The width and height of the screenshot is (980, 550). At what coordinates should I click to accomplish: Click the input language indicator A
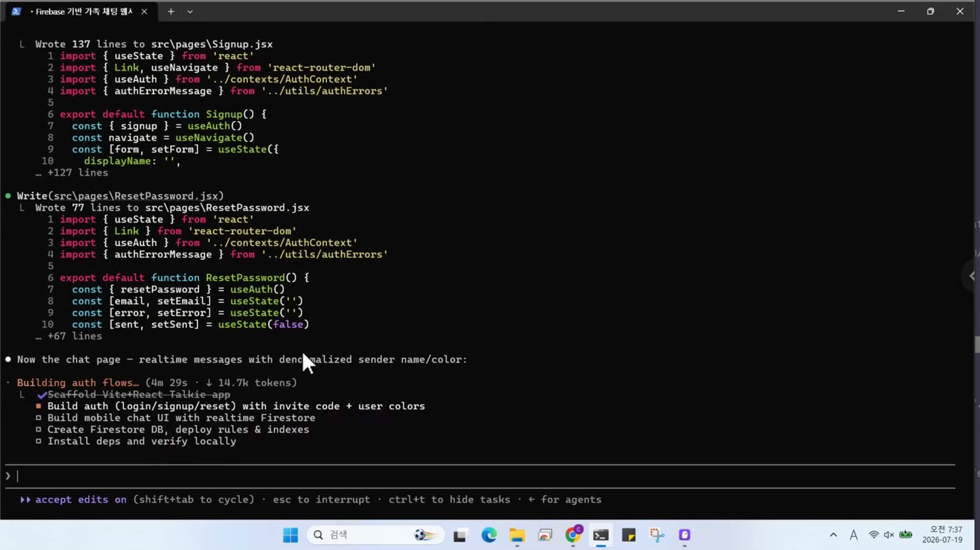coord(853,535)
